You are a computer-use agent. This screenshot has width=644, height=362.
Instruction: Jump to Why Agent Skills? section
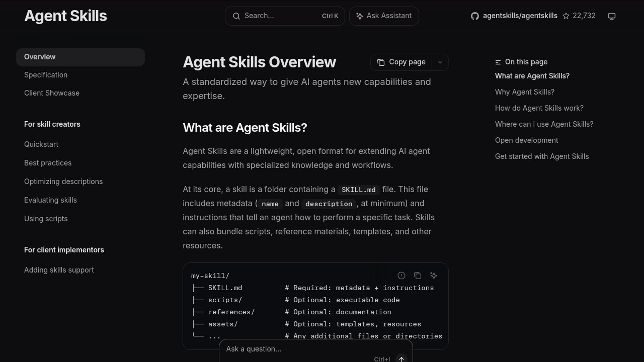click(525, 92)
